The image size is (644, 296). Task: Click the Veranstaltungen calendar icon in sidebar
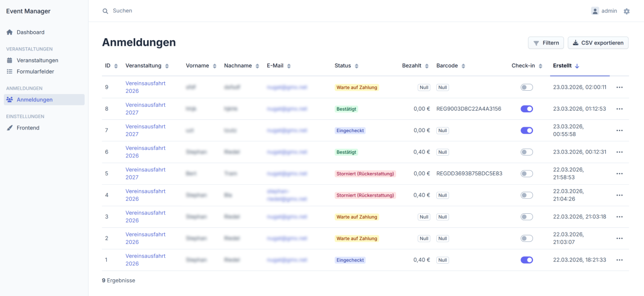[10, 60]
